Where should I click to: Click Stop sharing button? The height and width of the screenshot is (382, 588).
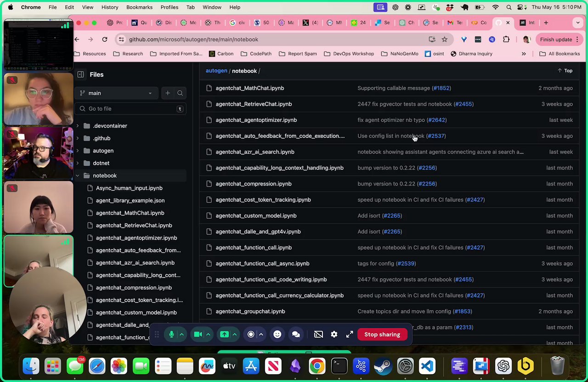point(382,334)
